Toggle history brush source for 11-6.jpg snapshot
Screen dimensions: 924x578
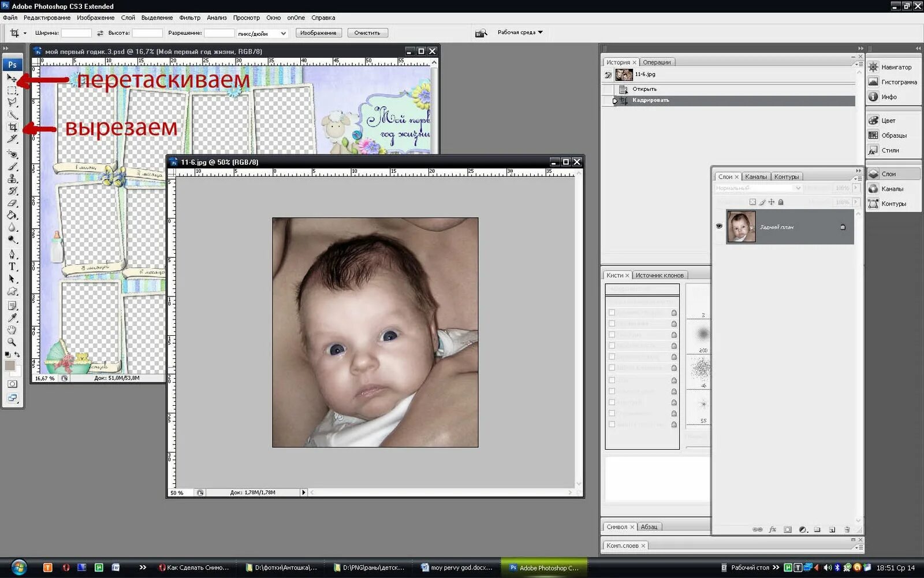pyautogui.click(x=608, y=75)
